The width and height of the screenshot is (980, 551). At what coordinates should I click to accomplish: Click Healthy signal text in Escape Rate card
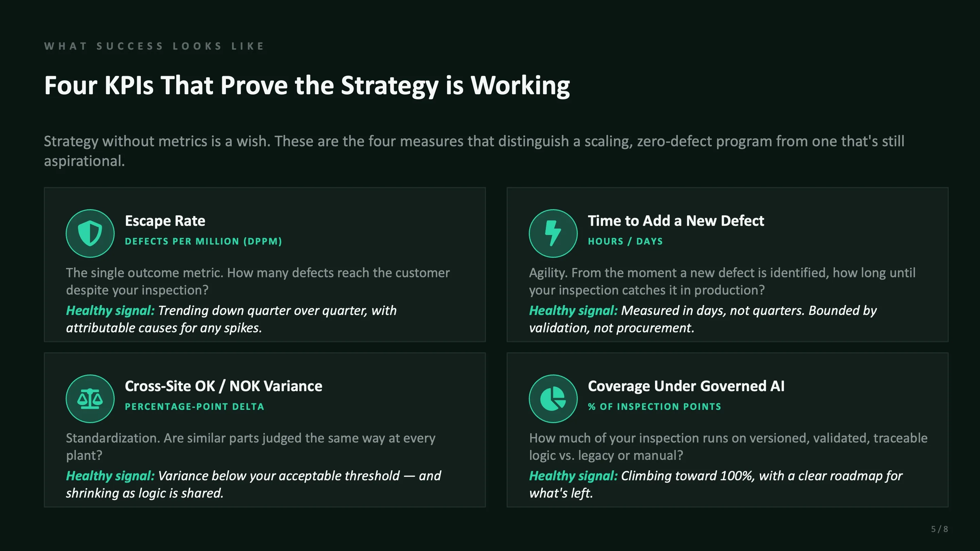pos(231,319)
